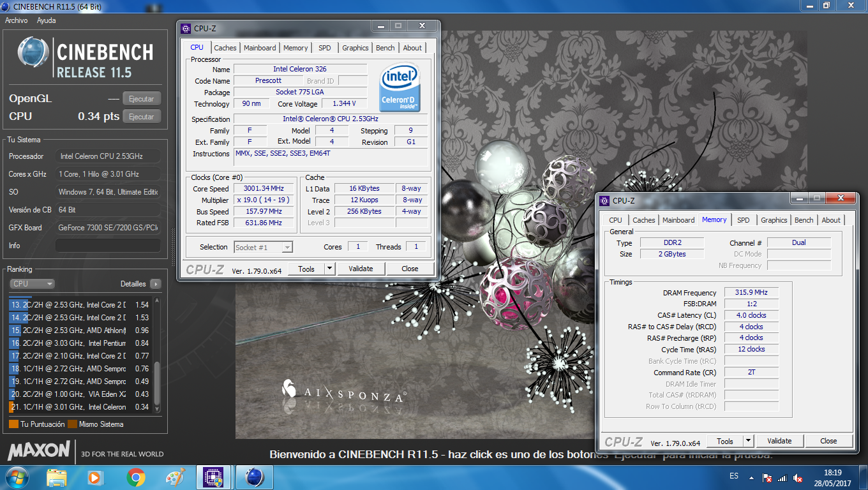
Task: Click the DRAM Frequency value 315.9 MHz
Action: click(751, 292)
